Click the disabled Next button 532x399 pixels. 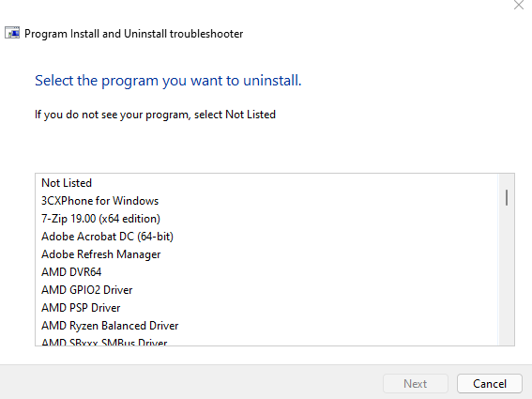[416, 384]
